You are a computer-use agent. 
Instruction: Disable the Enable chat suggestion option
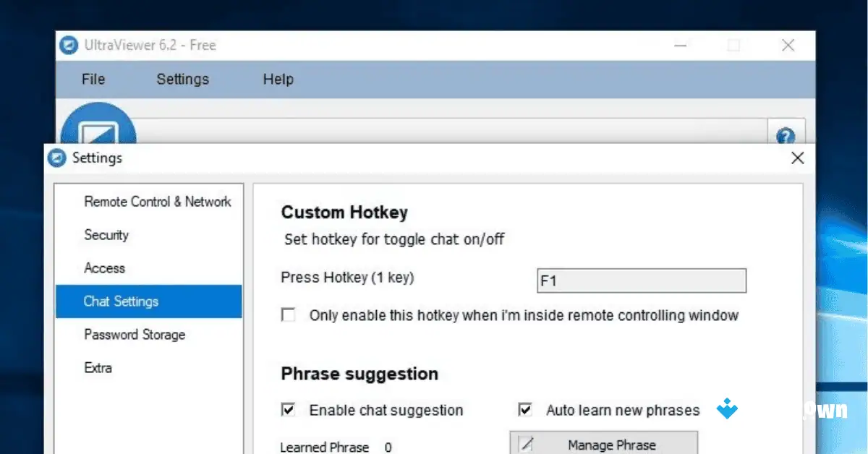pyautogui.click(x=288, y=410)
